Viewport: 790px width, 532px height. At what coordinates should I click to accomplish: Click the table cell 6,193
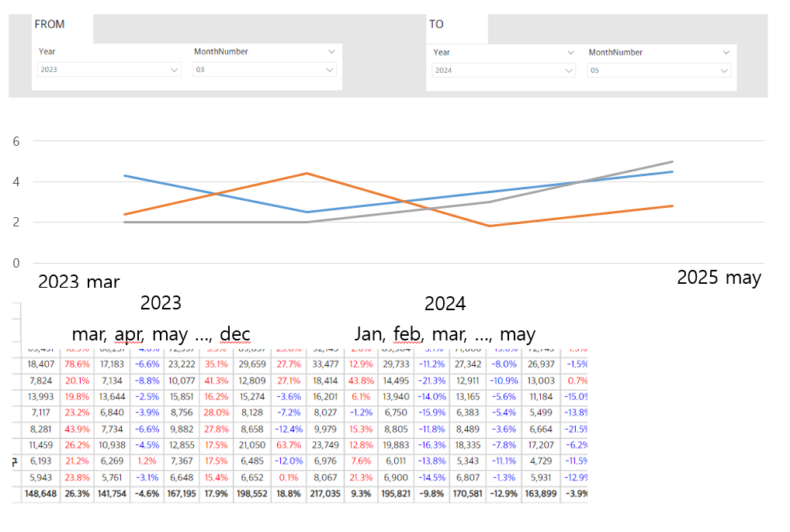click(41, 461)
